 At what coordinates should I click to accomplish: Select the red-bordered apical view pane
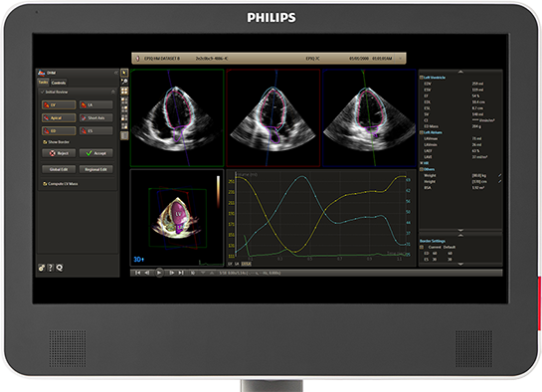click(x=273, y=117)
